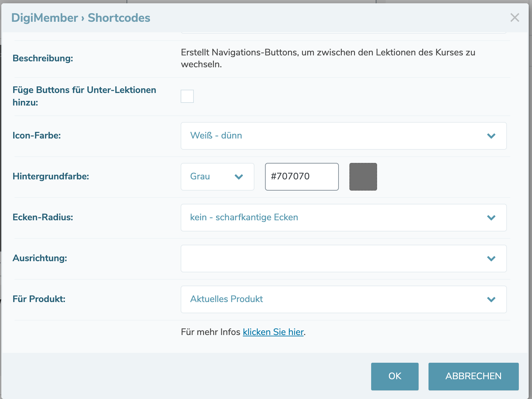Screen dimensions: 532x399
Task: Cancel the dialog with ABBRECHEN
Action: [473, 376]
